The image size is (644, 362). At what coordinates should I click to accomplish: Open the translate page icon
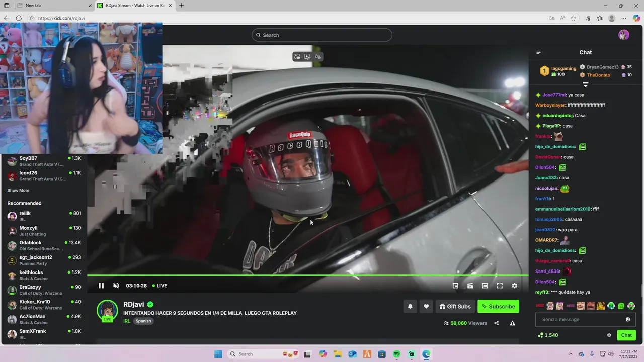click(x=552, y=18)
